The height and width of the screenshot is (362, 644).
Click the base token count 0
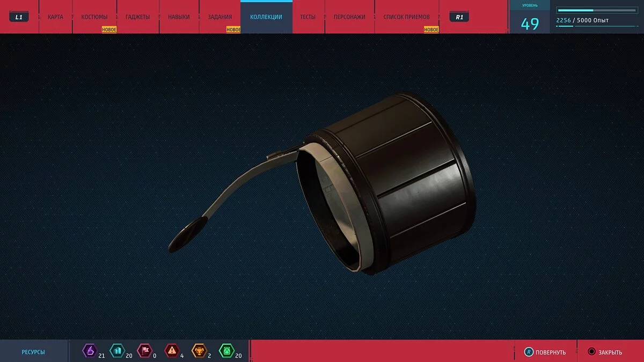pyautogui.click(x=155, y=356)
